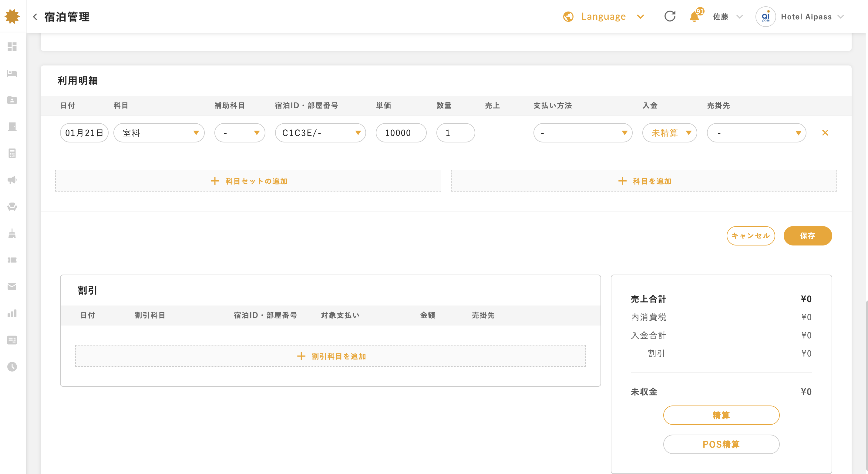Open the armchair icon in the sidebar
The width and height of the screenshot is (868, 474).
(12, 207)
